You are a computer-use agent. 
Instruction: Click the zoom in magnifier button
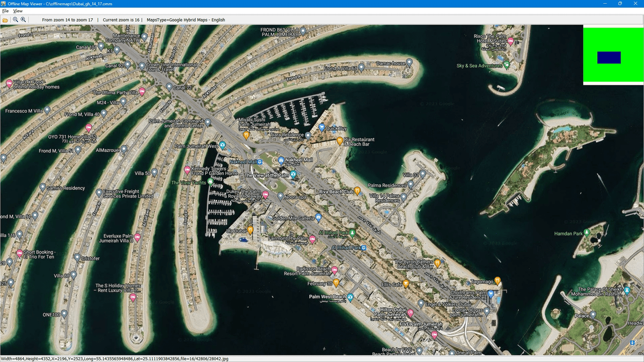coord(23,20)
